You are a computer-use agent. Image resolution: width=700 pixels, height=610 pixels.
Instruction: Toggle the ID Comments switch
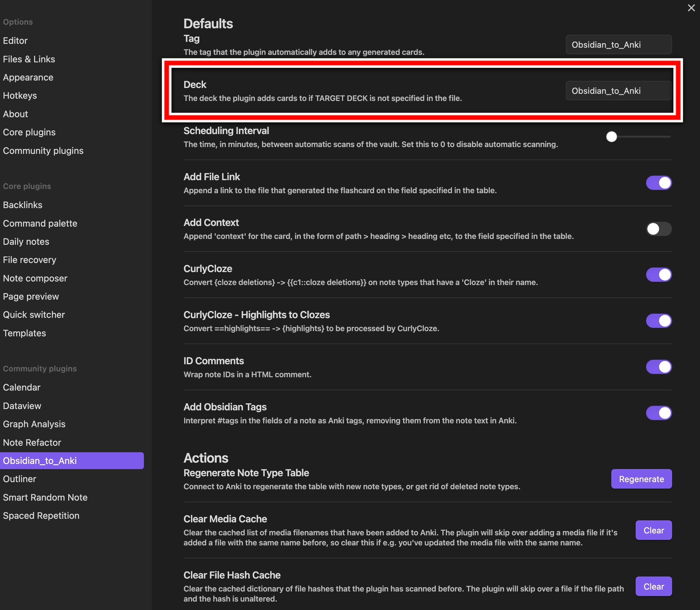pos(658,367)
